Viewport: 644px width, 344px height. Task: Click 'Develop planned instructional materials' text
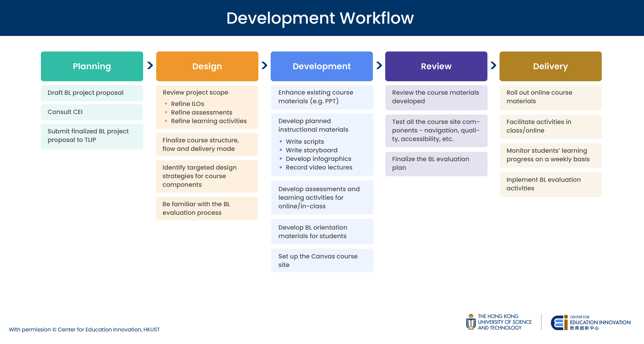[313, 125]
